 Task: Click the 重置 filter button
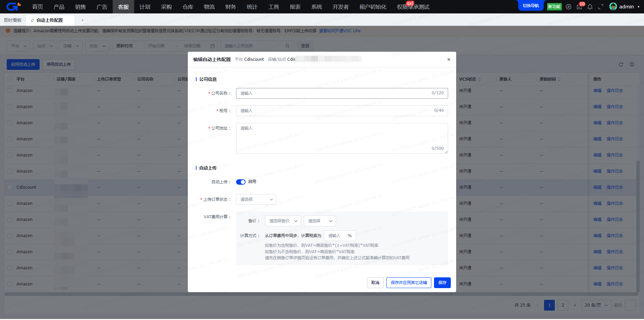pos(305,46)
